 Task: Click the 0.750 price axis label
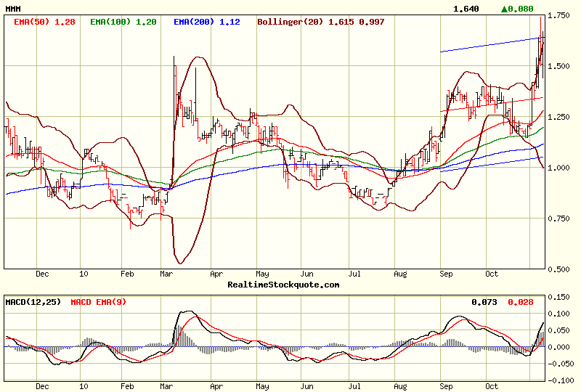pyautogui.click(x=558, y=219)
